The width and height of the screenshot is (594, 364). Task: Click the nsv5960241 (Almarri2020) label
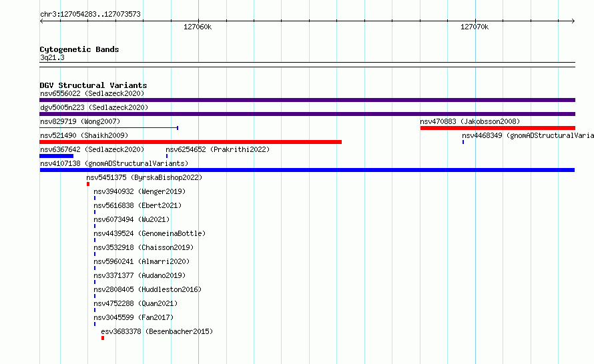[141, 261]
